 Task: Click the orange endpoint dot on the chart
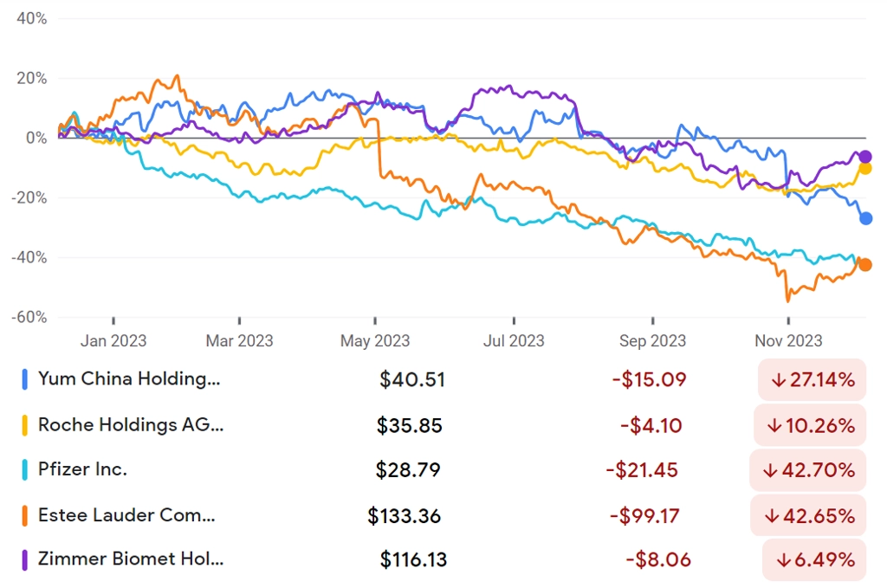pyautogui.click(x=865, y=265)
